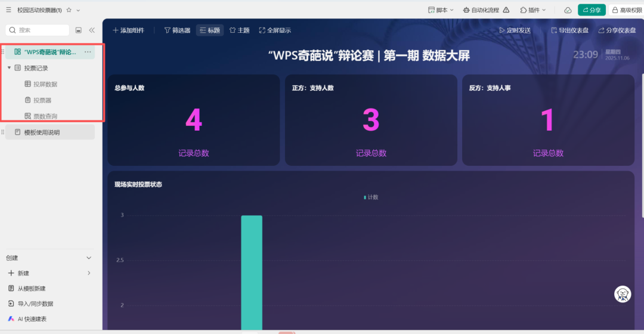Open the 脚本 menu
644x334 pixels.
tap(441, 10)
